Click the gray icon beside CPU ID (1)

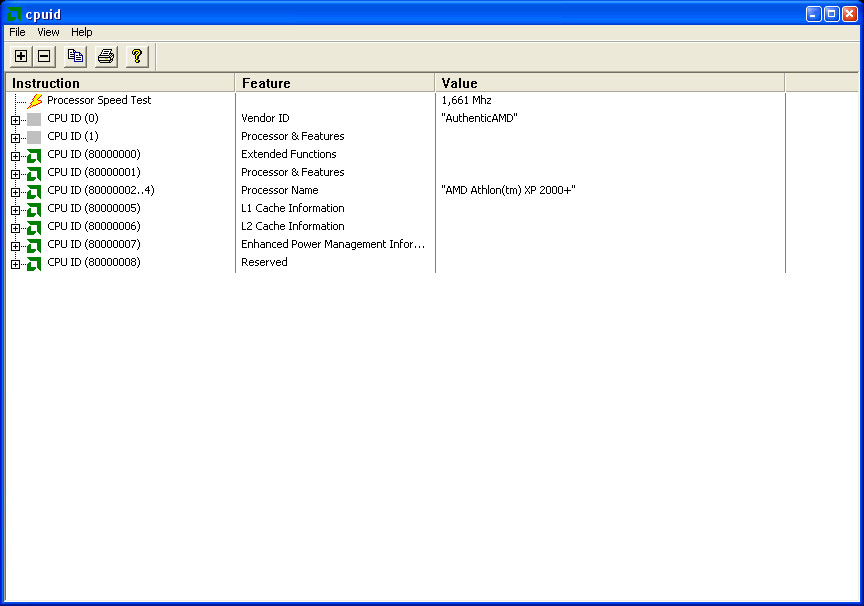click(34, 137)
